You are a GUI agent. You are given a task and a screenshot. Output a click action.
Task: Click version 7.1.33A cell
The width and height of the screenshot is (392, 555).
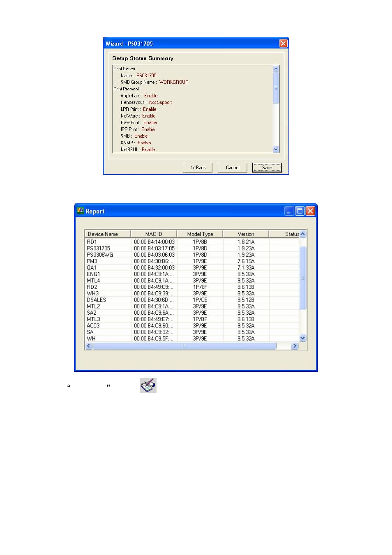click(x=246, y=267)
